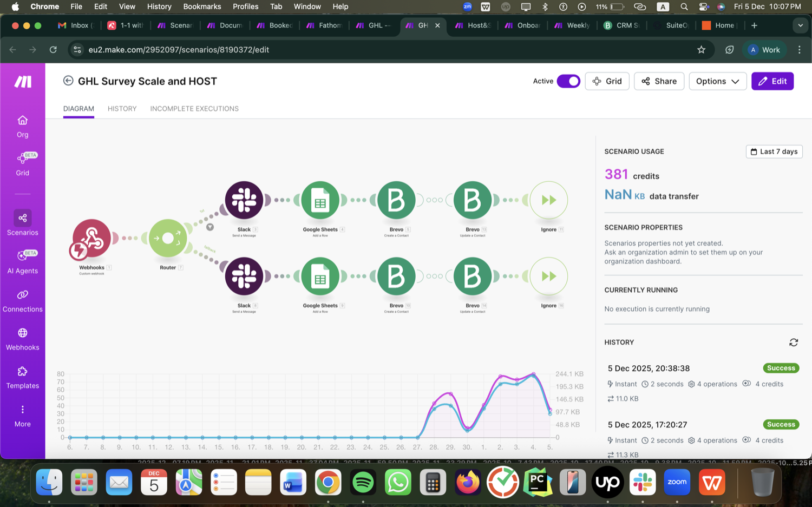Click the Edit button
The width and height of the screenshot is (812, 507).
[772, 81]
